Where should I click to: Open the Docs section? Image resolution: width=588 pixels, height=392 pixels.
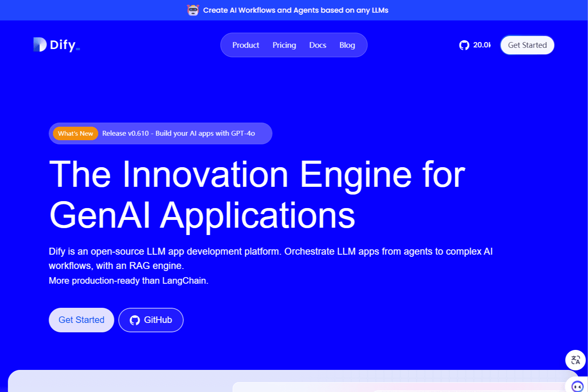click(317, 45)
